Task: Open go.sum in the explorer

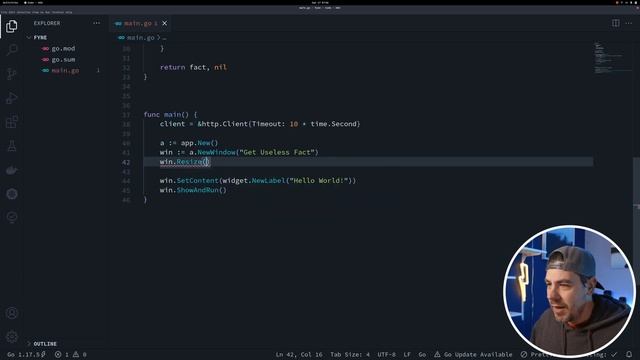Action: (63, 59)
